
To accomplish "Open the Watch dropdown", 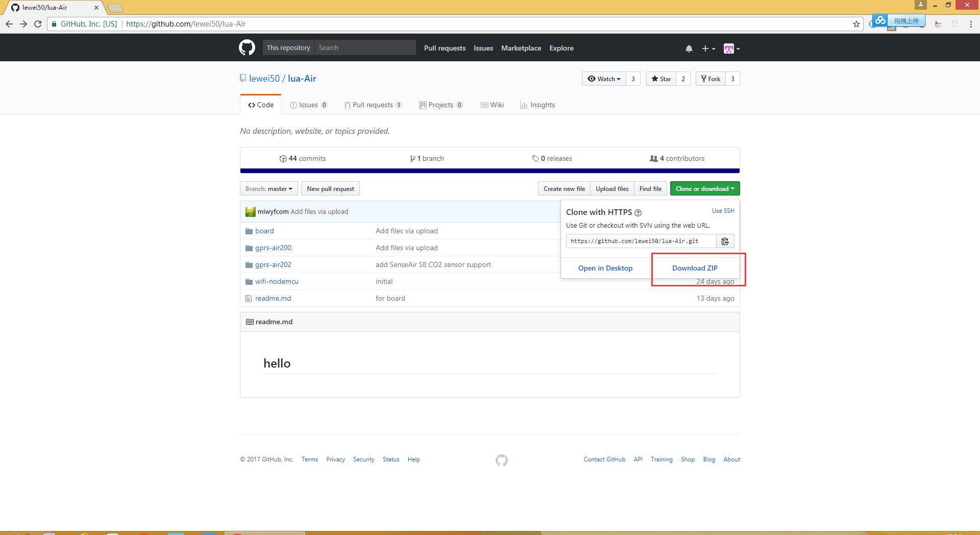I will [x=604, y=79].
